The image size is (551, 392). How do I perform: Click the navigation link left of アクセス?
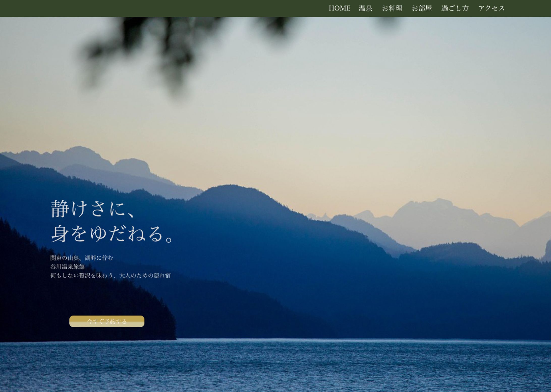(x=454, y=8)
